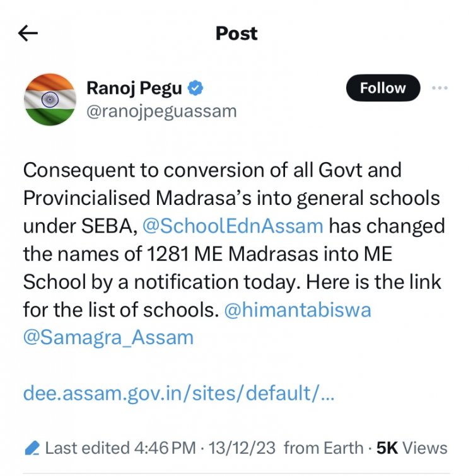The width and height of the screenshot is (473, 476).
Task: Open the Ranoj Pegu display name
Action: [134, 89]
